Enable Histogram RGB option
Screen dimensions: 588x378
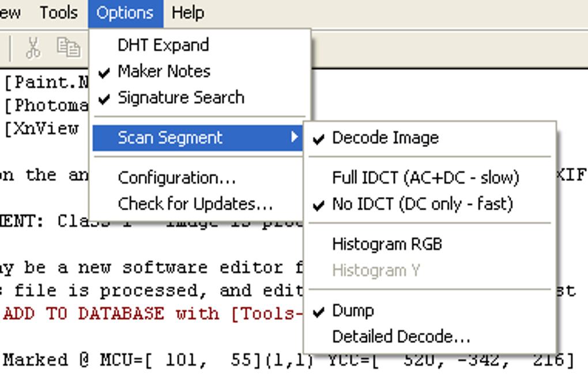point(387,244)
